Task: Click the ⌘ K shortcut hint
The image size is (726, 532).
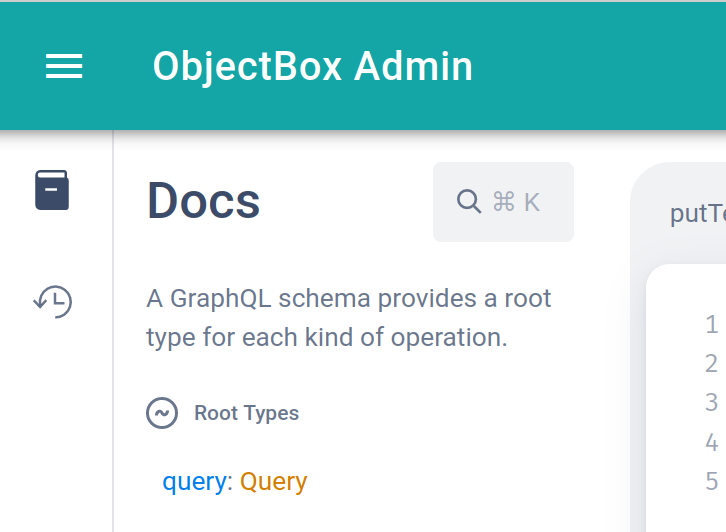Action: [516, 202]
